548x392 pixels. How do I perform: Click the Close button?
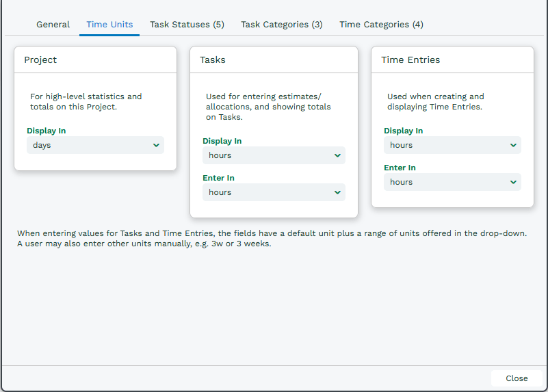(x=517, y=378)
